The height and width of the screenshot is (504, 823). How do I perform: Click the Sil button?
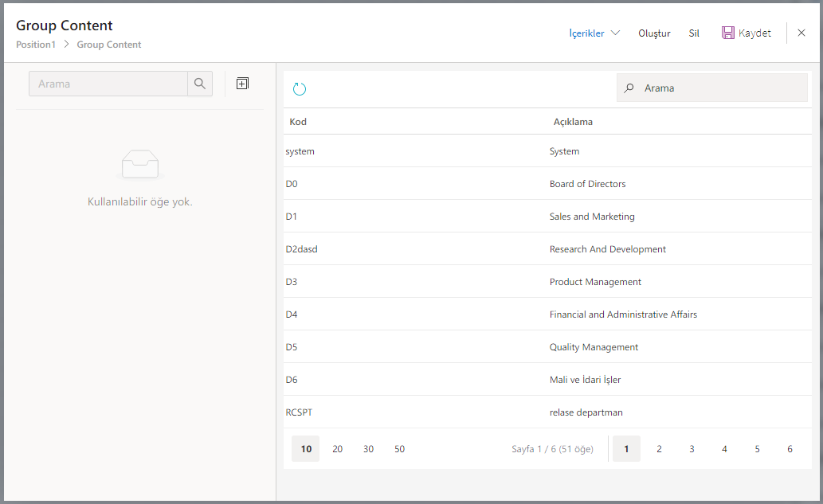click(x=694, y=33)
